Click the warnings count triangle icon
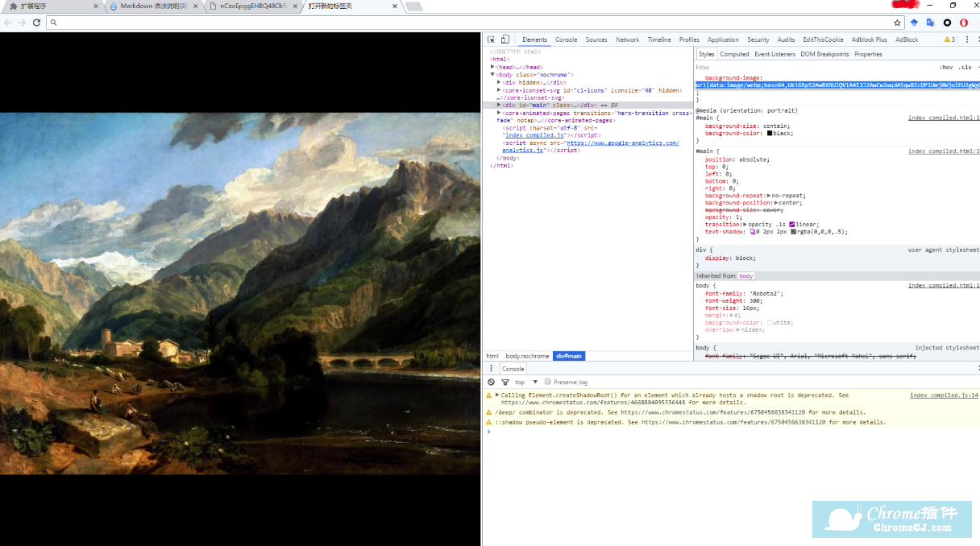 tap(948, 39)
